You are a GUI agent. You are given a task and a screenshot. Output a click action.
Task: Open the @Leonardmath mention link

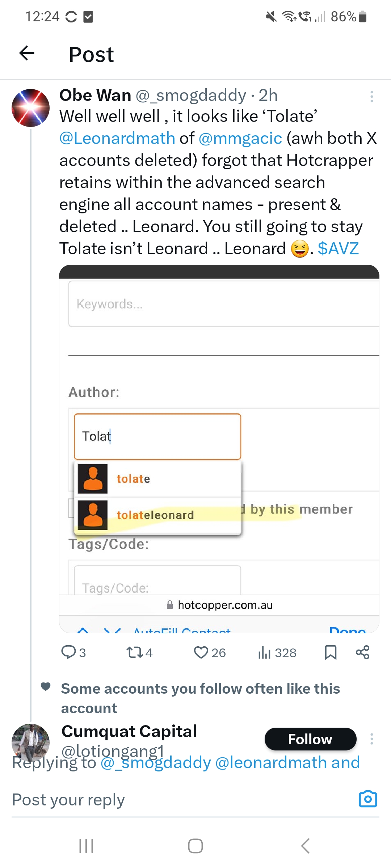click(x=117, y=139)
